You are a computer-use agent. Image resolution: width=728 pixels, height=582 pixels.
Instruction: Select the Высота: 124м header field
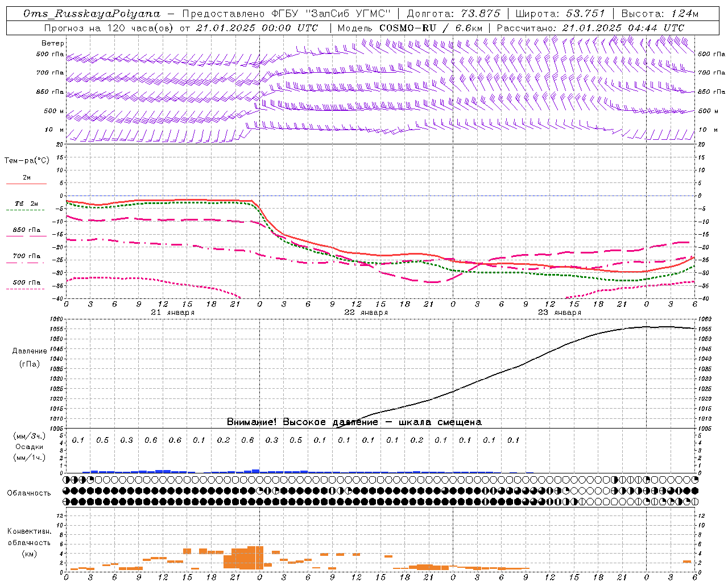(x=660, y=14)
